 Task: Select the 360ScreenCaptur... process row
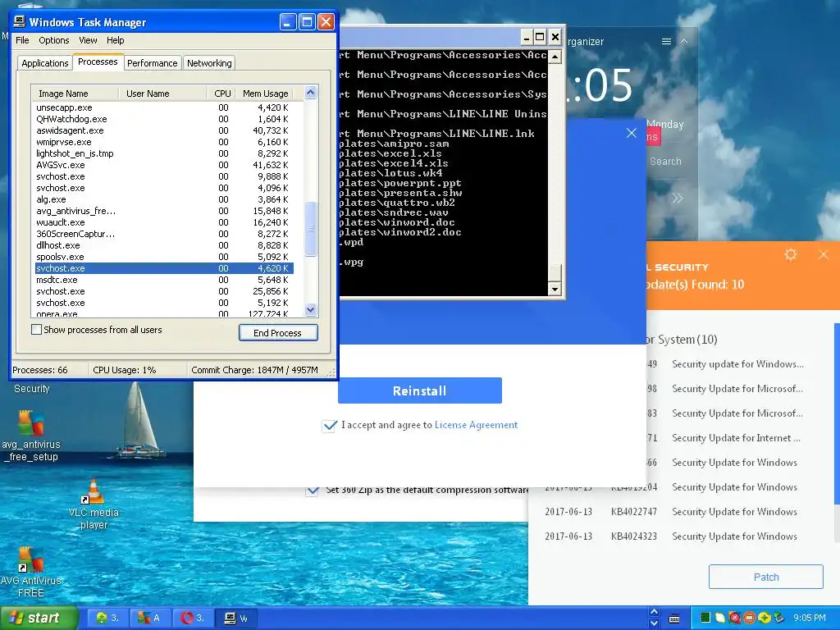(164, 234)
